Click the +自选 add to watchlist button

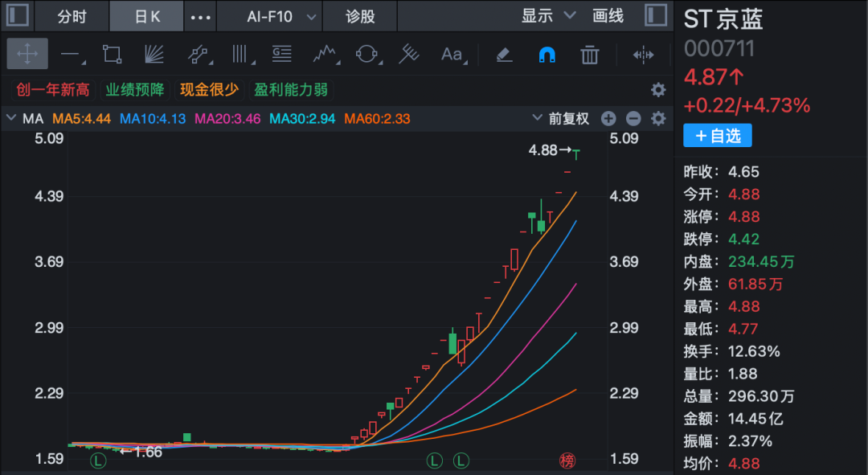click(x=717, y=136)
